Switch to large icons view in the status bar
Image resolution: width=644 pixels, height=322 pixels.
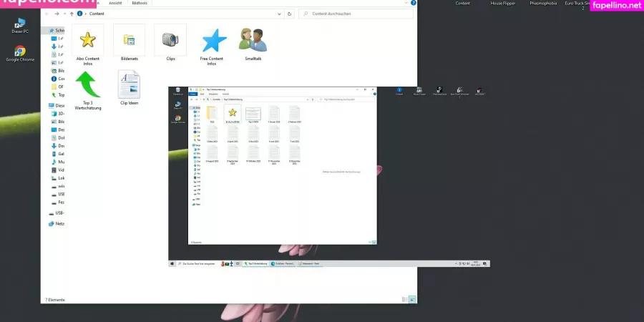tap(412, 300)
